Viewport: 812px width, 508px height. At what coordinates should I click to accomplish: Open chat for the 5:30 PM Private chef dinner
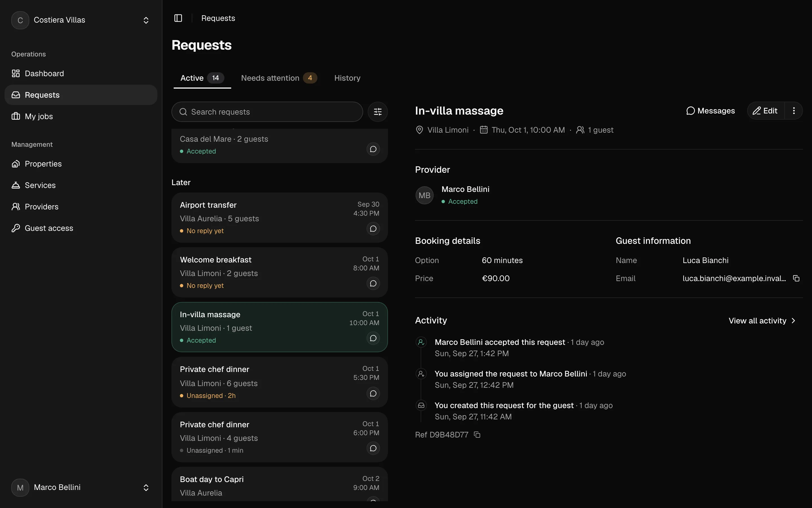pos(373,393)
